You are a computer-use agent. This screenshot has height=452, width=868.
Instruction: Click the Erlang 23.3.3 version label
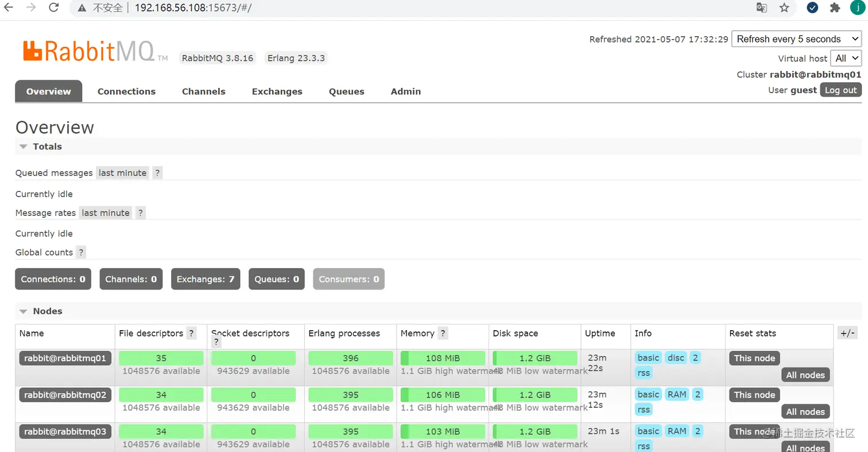click(296, 58)
